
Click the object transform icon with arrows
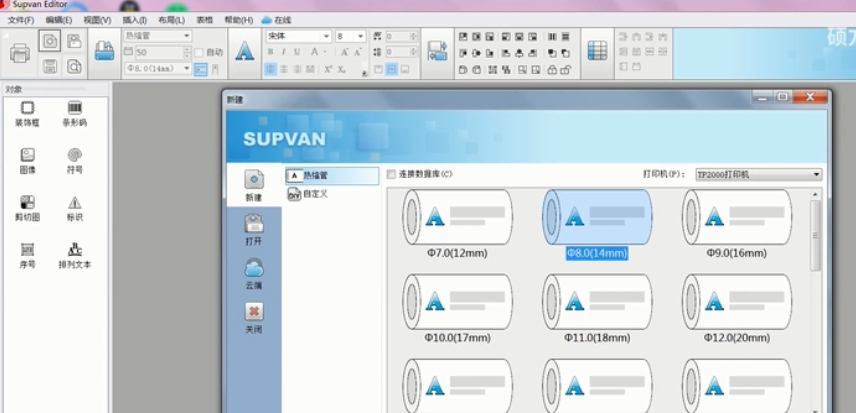pyautogui.click(x=437, y=51)
